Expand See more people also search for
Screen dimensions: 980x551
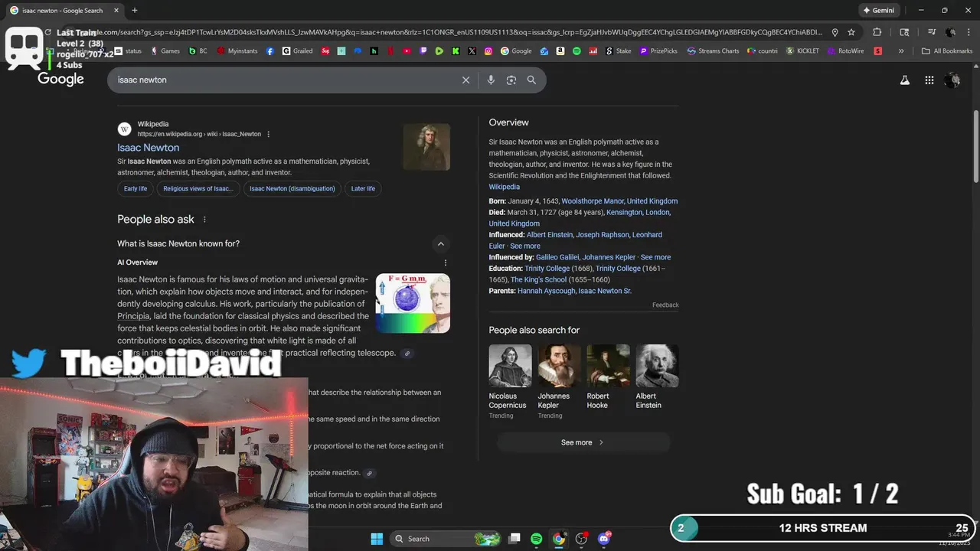coord(583,442)
